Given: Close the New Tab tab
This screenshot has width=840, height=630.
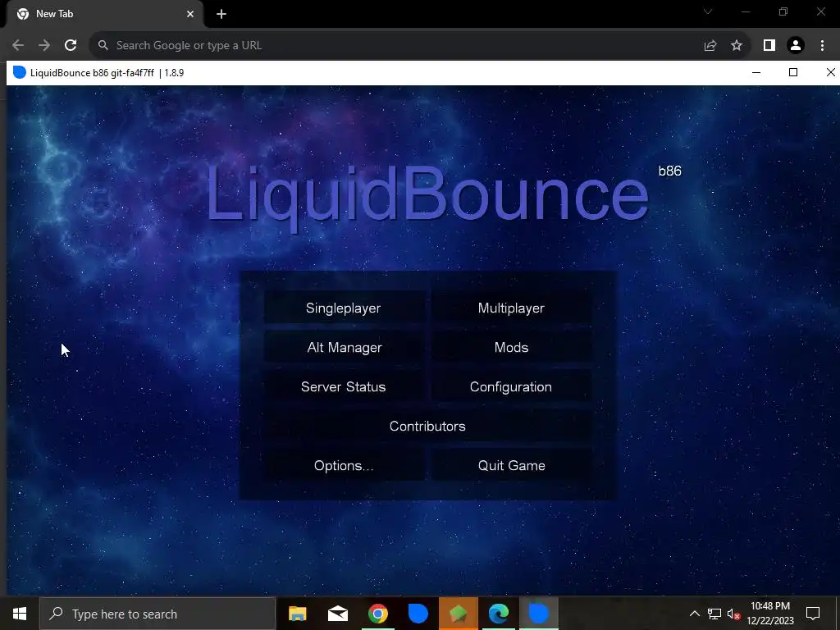Looking at the screenshot, I should pyautogui.click(x=190, y=14).
